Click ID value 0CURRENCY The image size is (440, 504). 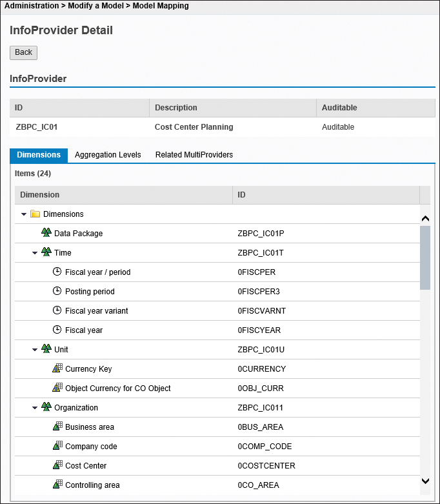(x=262, y=369)
